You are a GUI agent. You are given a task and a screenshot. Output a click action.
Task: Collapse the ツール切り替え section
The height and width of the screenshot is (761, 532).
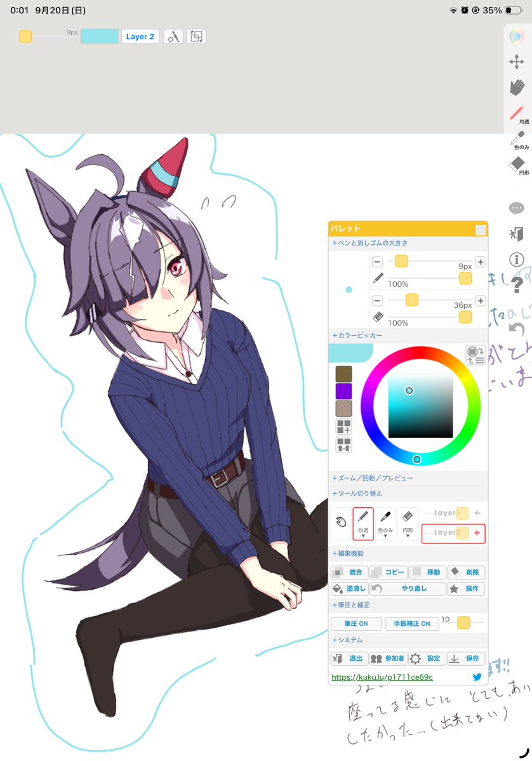coord(408,493)
